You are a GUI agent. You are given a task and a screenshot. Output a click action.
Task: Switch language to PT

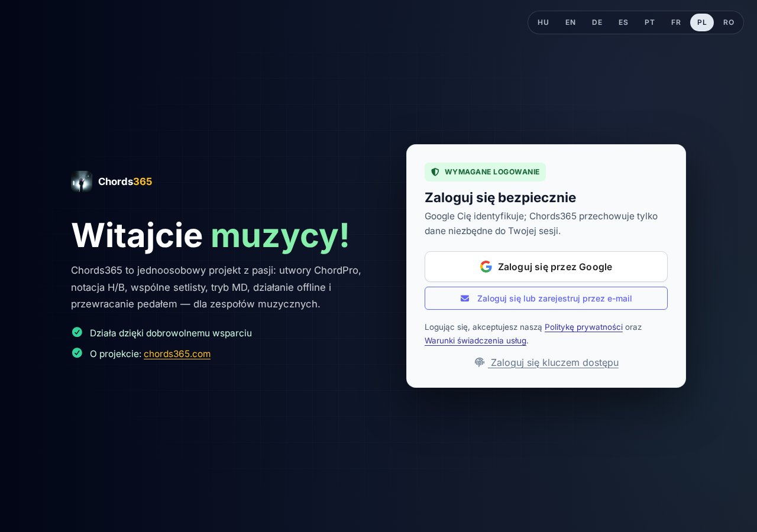pos(649,22)
